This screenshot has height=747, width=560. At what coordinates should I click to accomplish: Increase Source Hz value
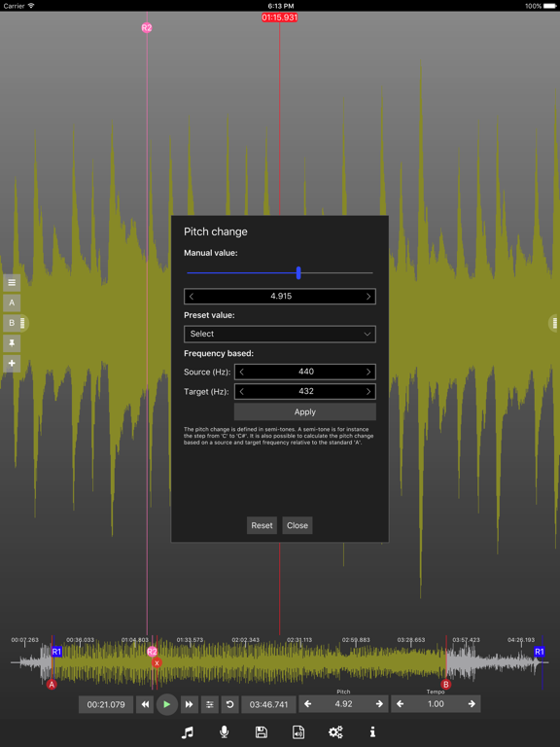368,372
